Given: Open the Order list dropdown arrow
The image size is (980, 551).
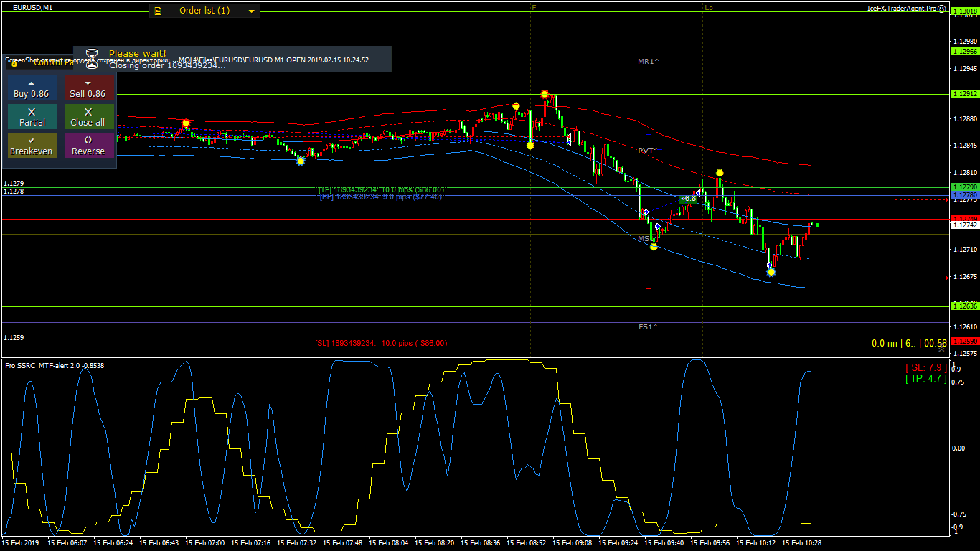Looking at the screenshot, I should [251, 11].
